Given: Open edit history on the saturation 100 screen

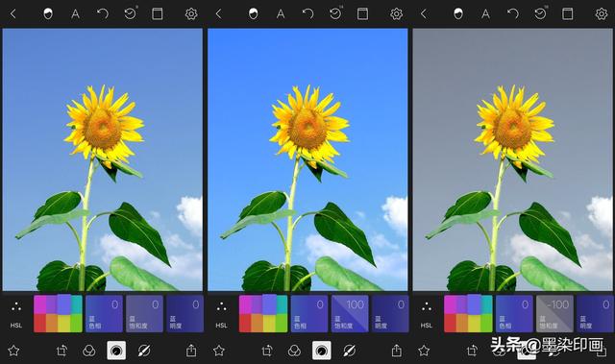Looking at the screenshot, I should 335,13.
